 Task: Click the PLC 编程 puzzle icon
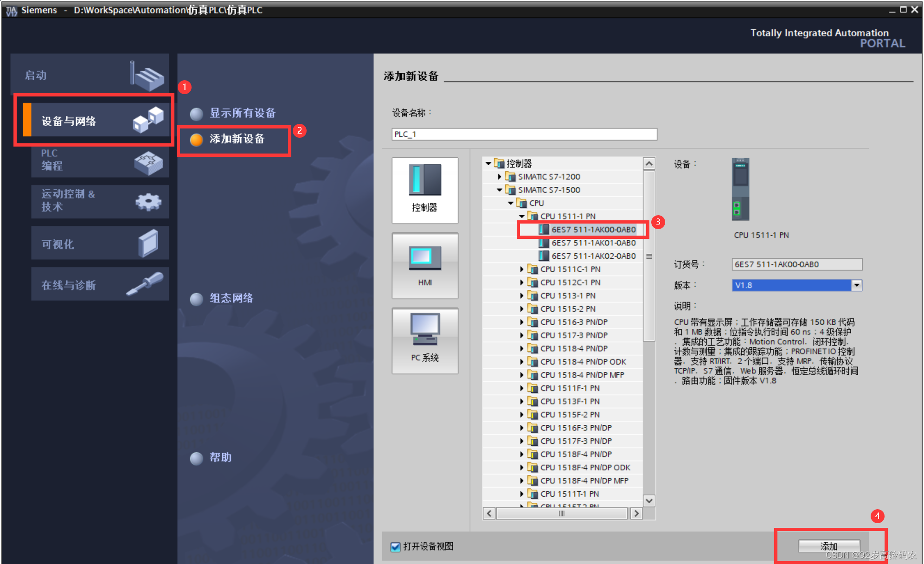coord(148,163)
